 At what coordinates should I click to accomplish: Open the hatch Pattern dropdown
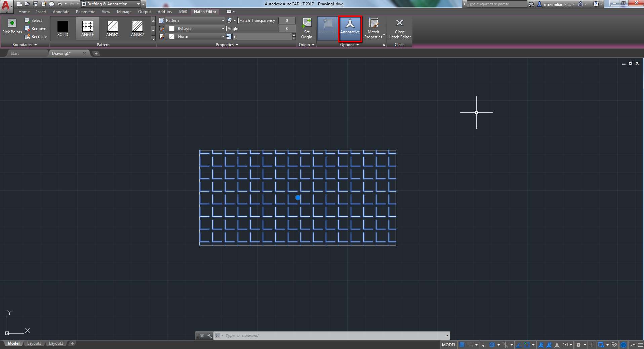(x=223, y=21)
